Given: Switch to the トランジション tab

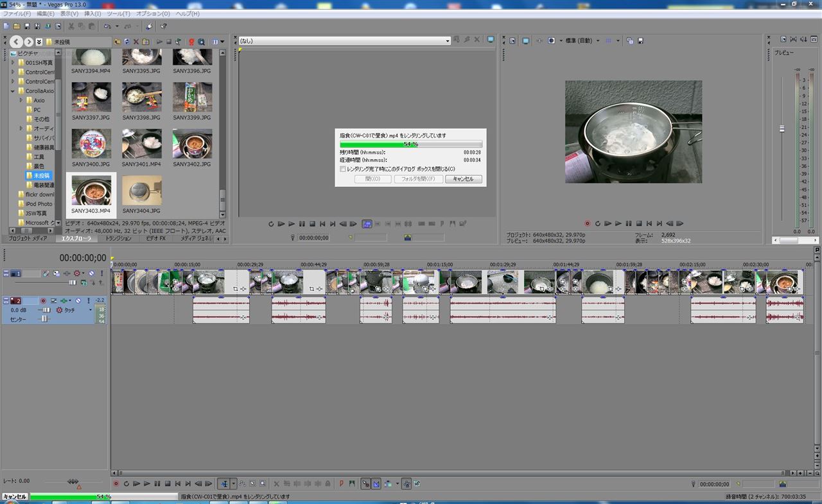Looking at the screenshot, I should (x=118, y=238).
